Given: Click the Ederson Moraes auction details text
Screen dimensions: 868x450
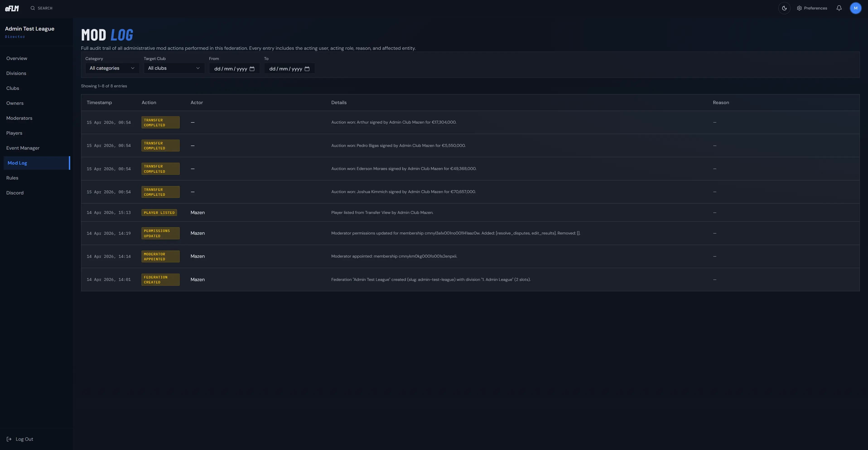Looking at the screenshot, I should [404, 168].
